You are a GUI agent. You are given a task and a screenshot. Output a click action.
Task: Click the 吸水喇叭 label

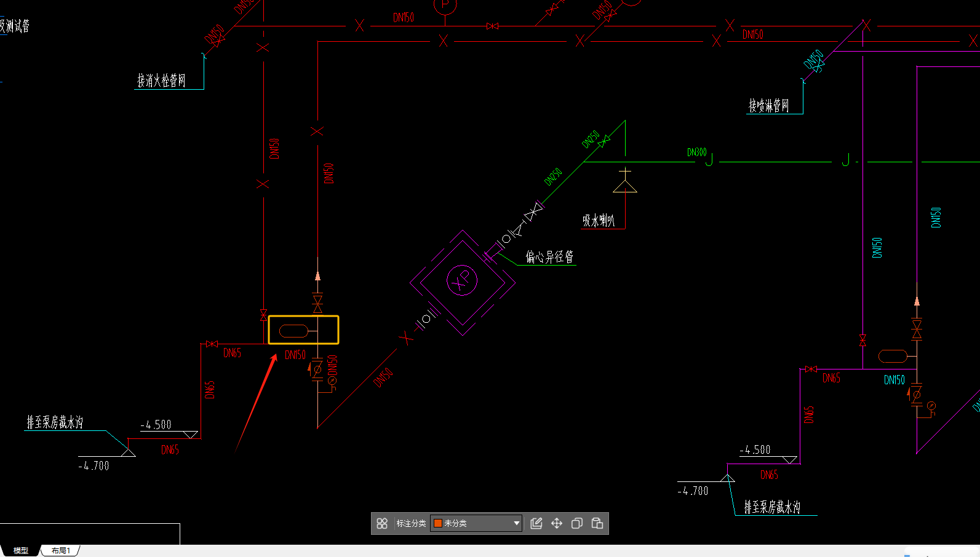click(x=599, y=220)
